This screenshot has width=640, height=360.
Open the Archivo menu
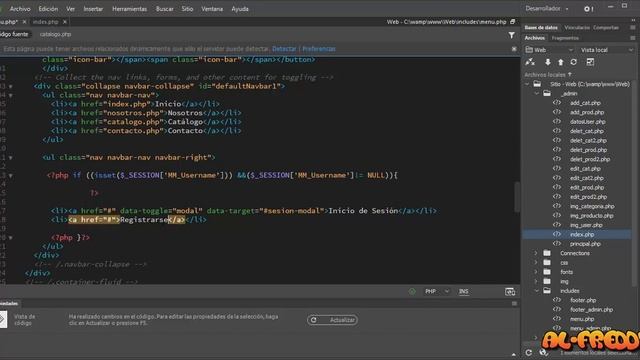pyautogui.click(x=20, y=9)
